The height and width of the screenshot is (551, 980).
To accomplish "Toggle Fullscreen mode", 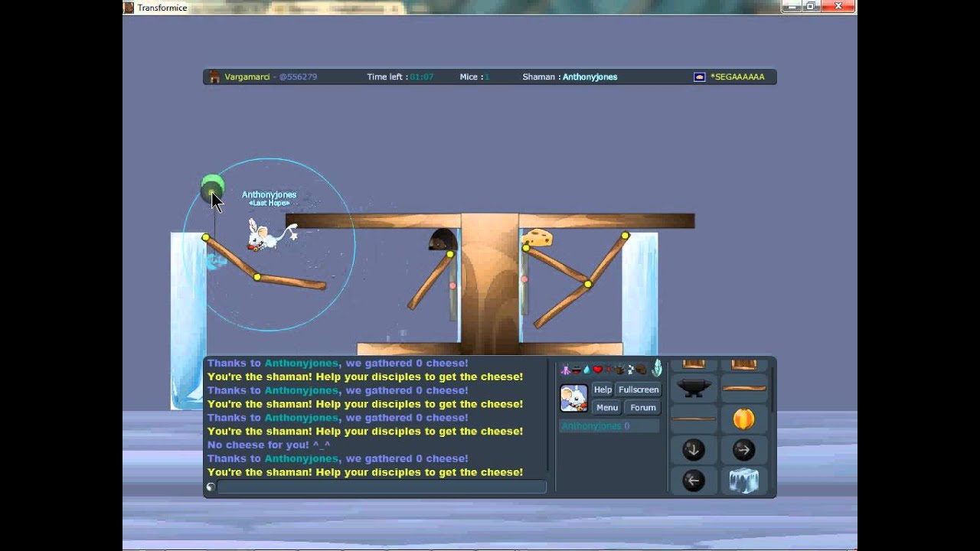I will click(639, 390).
